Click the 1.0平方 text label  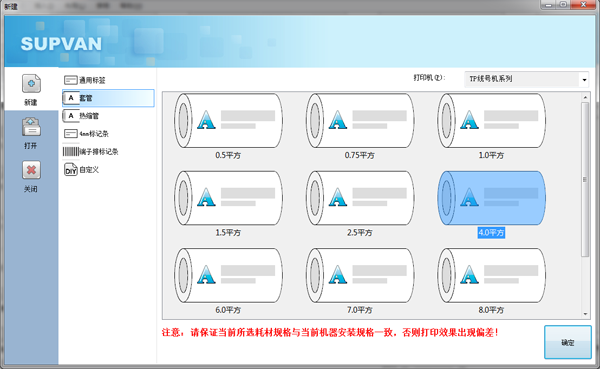pos(491,155)
